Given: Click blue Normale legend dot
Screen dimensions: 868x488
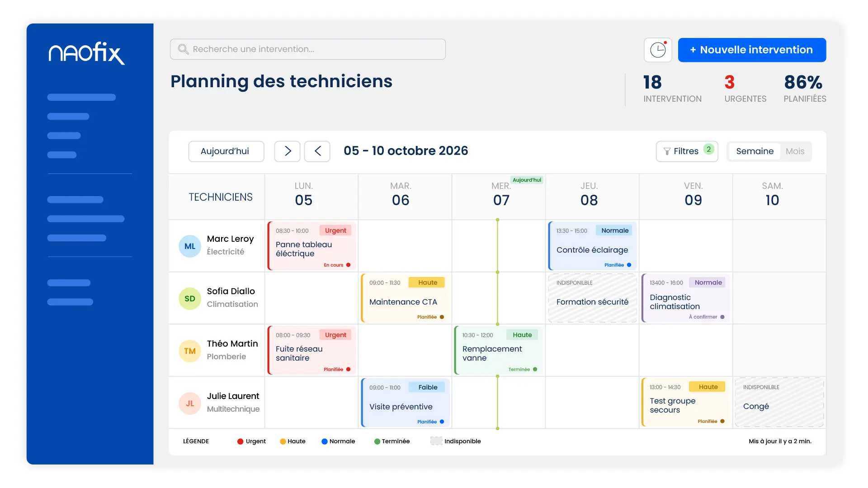Looking at the screenshot, I should pos(324,441).
